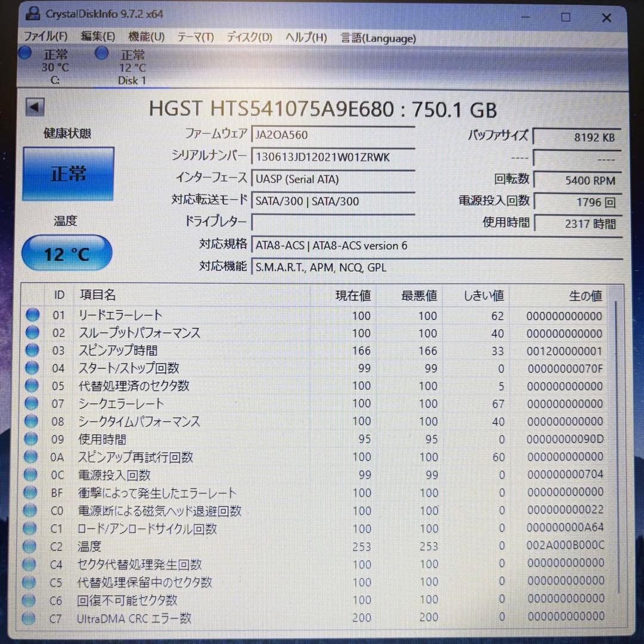
Task: Click the 12 °C temperature badge
Action: [66, 253]
